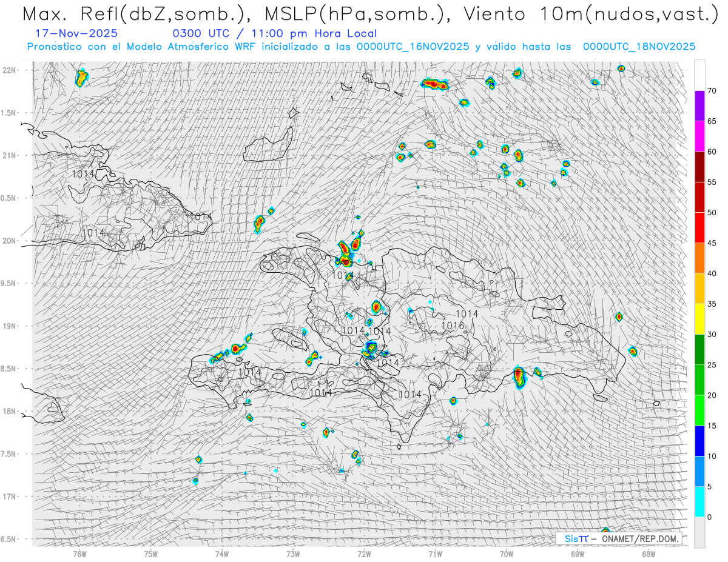Click the '70' value on the colorbar
Viewport: 728px width, 562px height.
pyautogui.click(x=712, y=91)
